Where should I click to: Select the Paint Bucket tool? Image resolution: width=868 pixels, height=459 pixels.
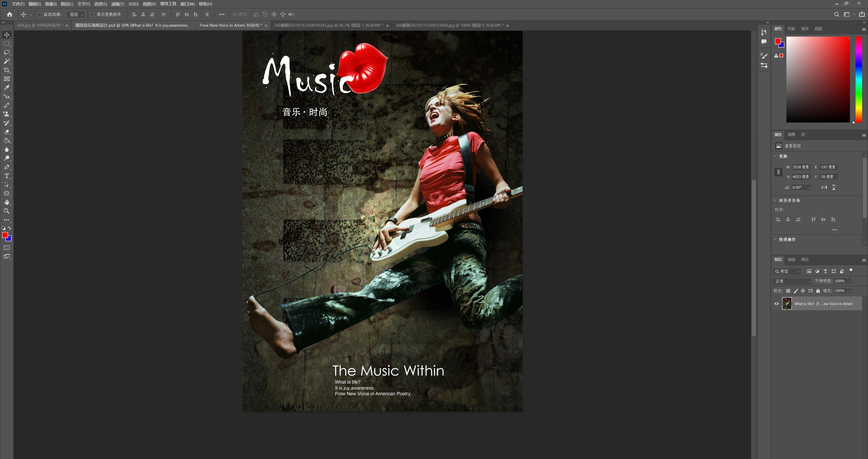click(7, 141)
